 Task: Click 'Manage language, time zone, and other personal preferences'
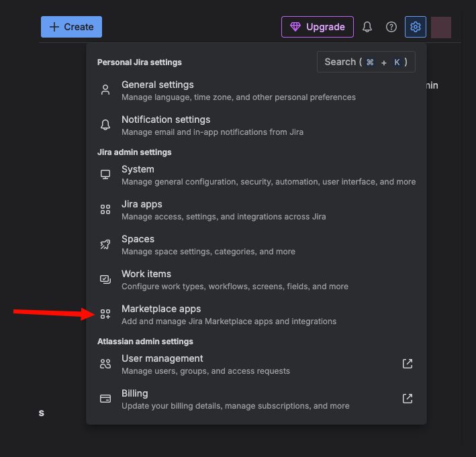(238, 97)
